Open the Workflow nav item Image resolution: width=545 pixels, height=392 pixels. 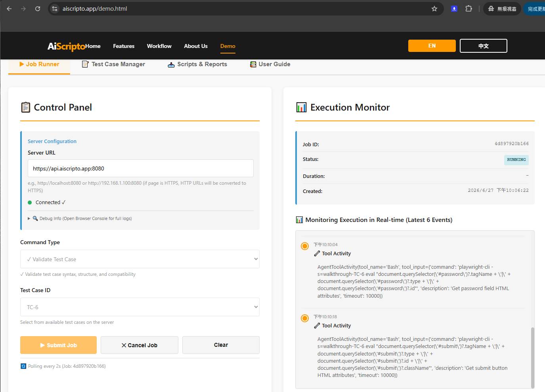(159, 46)
